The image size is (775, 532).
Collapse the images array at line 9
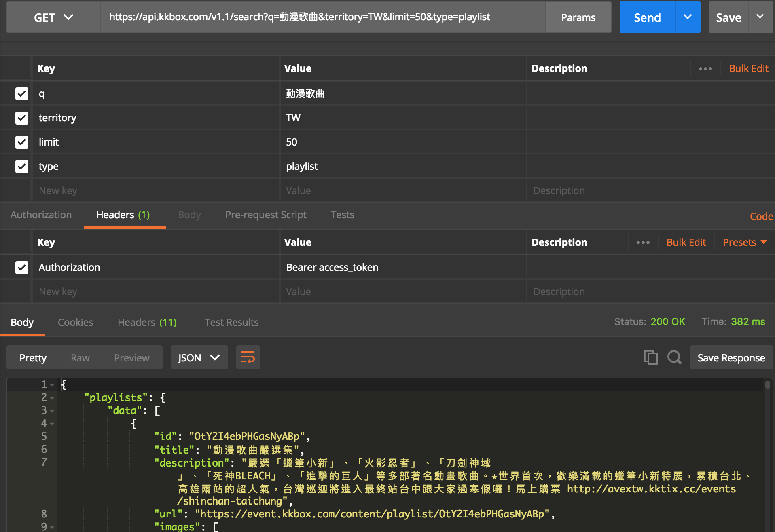52,527
